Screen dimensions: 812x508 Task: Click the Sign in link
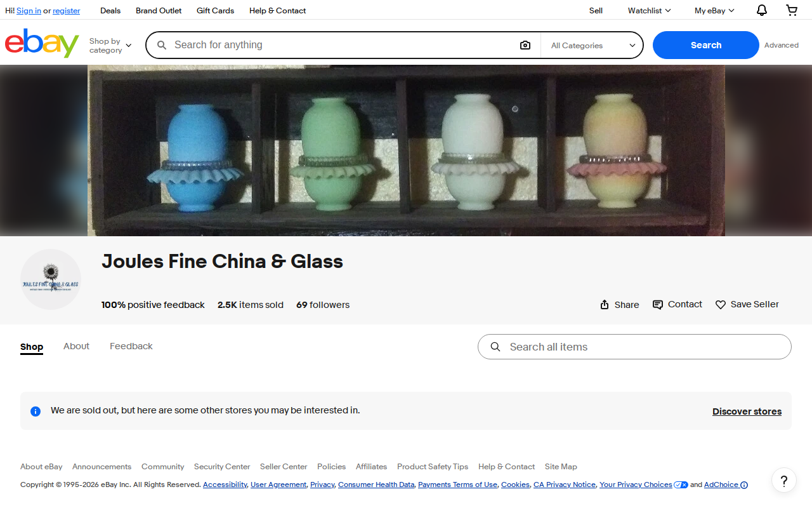[29, 11]
